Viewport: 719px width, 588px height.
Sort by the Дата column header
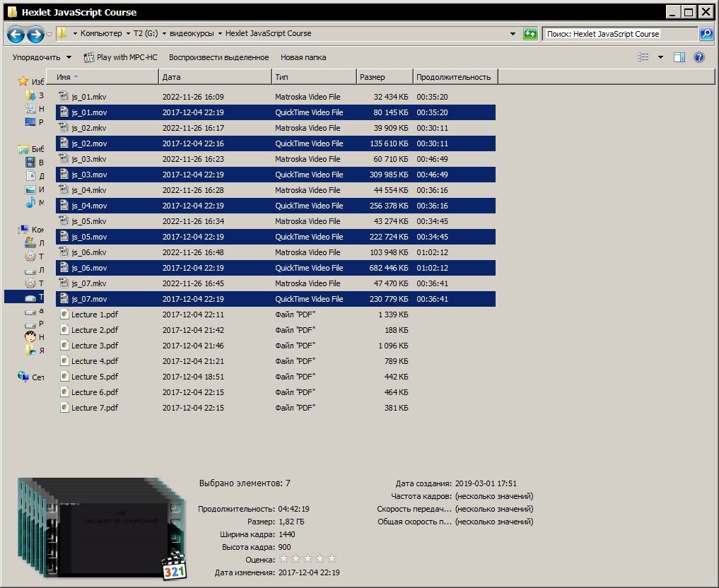[215, 76]
